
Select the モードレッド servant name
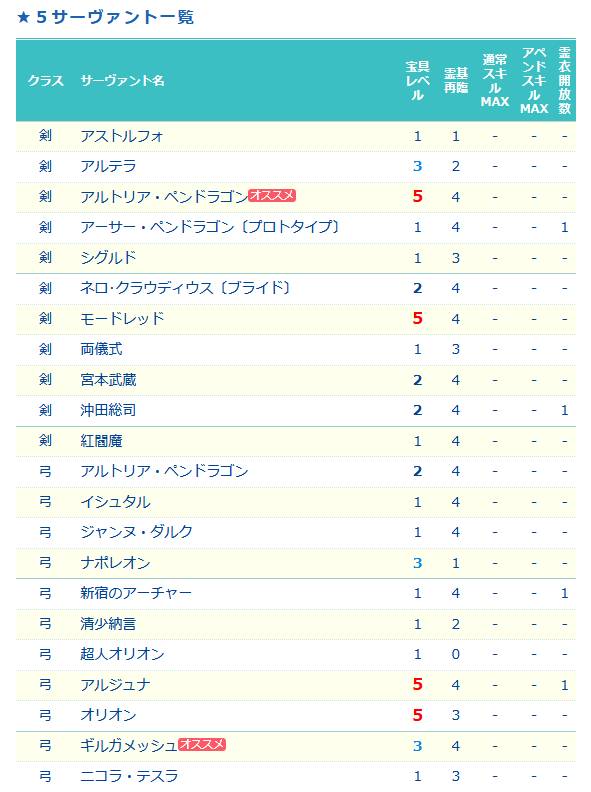pos(122,319)
